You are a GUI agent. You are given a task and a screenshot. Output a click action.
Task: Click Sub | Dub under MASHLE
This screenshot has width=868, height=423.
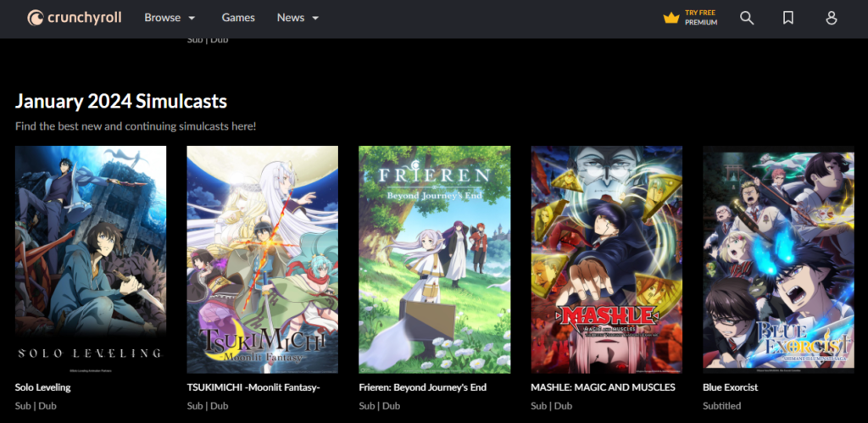coord(551,406)
